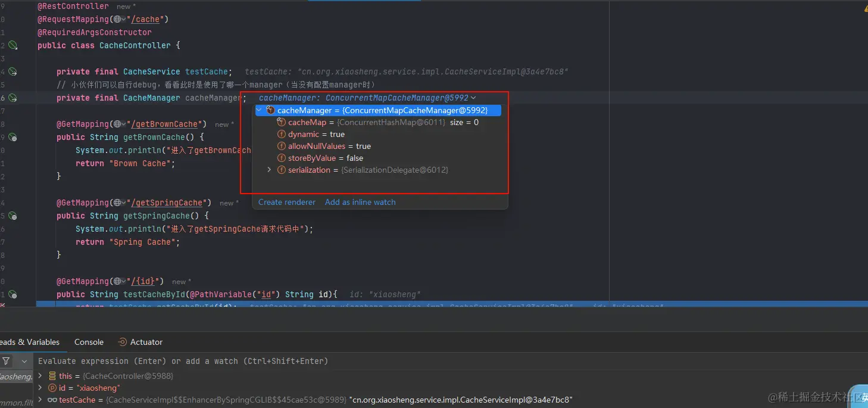The width and height of the screenshot is (868, 408).
Task: Click the Chinese debug comment line
Action: 216,85
